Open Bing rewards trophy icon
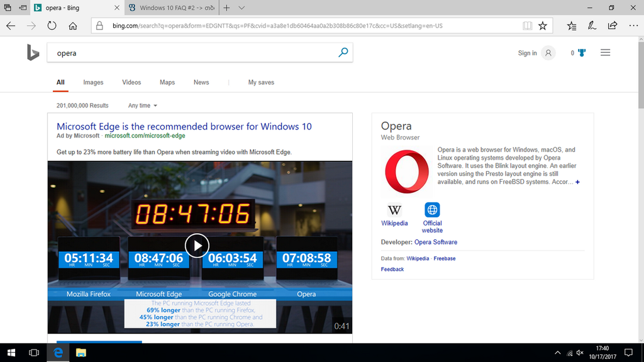Viewport: 644px width, 362px height. click(581, 53)
